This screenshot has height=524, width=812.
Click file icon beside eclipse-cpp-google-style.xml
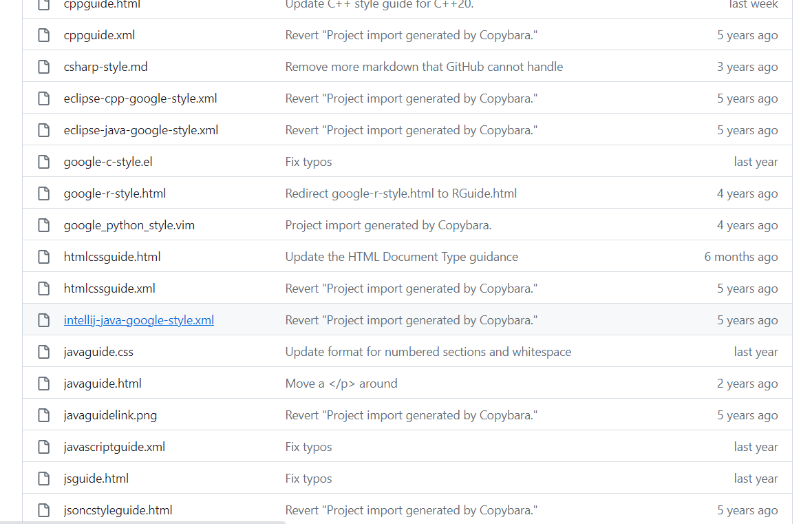click(x=44, y=98)
